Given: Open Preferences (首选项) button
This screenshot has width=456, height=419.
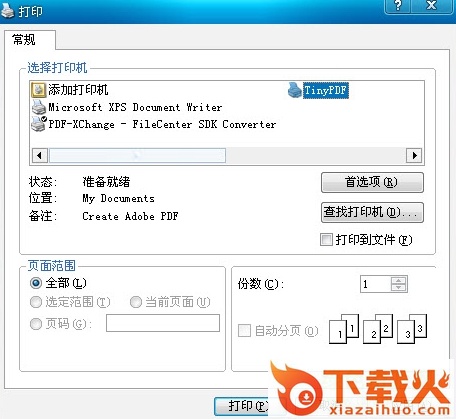Looking at the screenshot, I should click(x=372, y=182).
